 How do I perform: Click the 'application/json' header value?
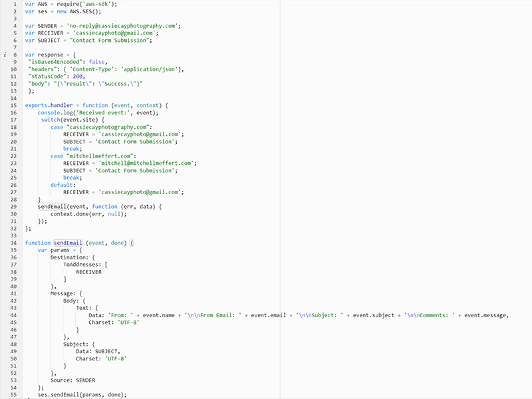tap(150, 69)
